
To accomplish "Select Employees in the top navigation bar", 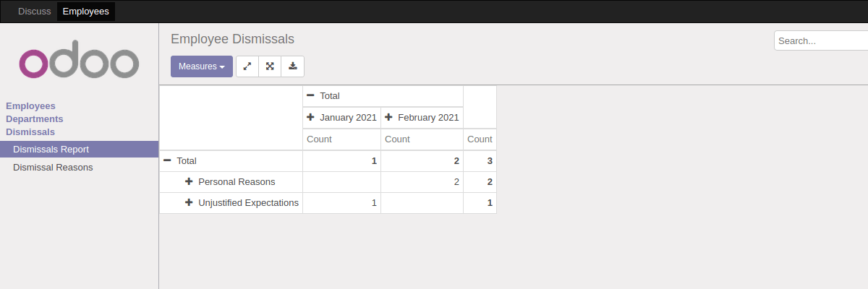I will point(86,12).
